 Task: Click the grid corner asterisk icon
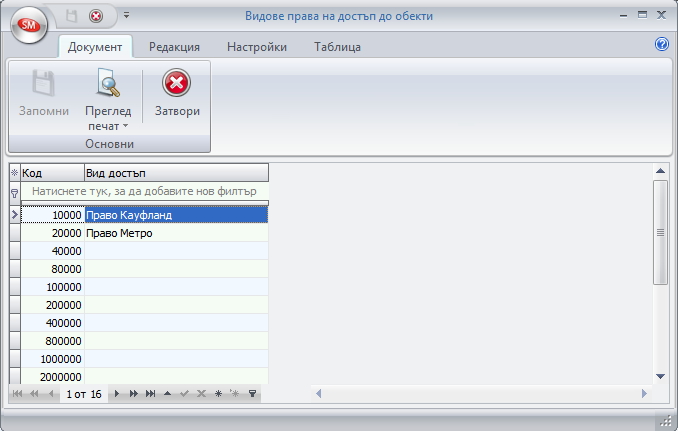15,173
